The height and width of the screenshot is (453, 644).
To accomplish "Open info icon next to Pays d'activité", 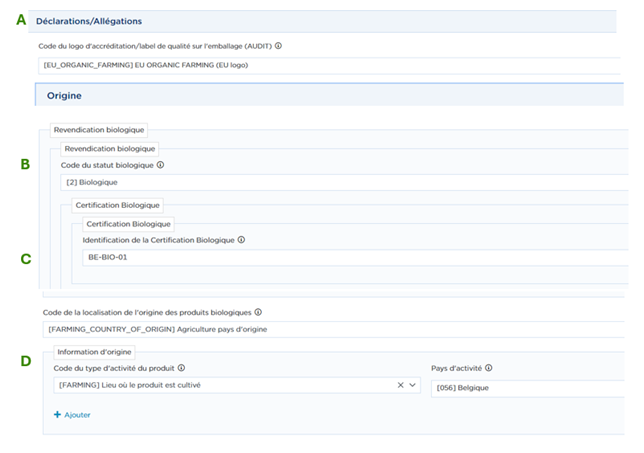I will (x=489, y=368).
